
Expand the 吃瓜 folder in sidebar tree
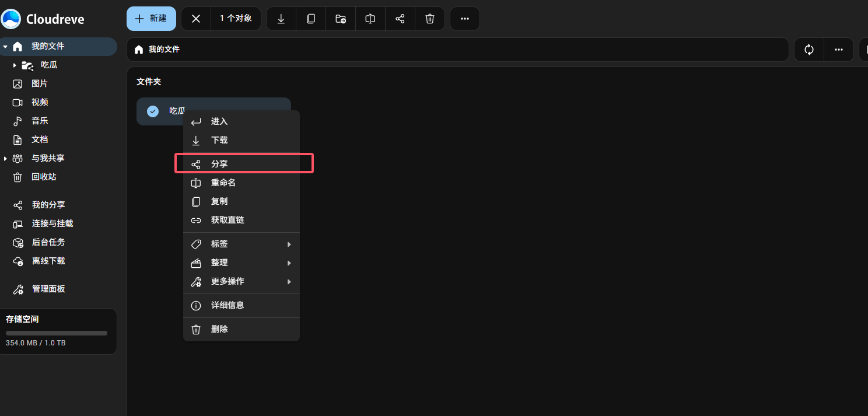(15, 65)
